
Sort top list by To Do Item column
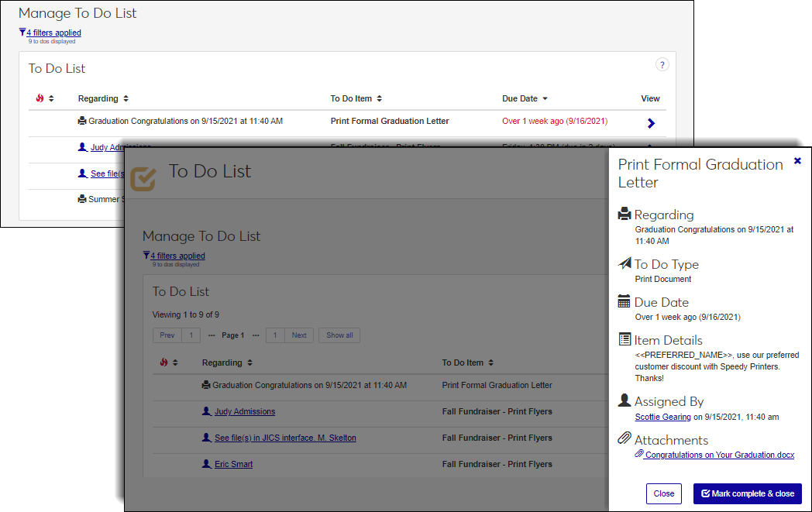(x=356, y=98)
